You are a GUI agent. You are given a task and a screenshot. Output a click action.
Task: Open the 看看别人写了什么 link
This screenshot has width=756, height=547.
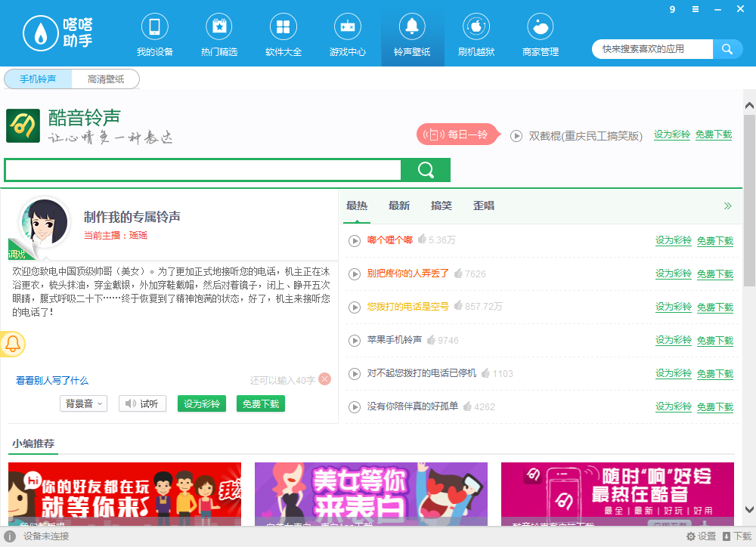[53, 380]
